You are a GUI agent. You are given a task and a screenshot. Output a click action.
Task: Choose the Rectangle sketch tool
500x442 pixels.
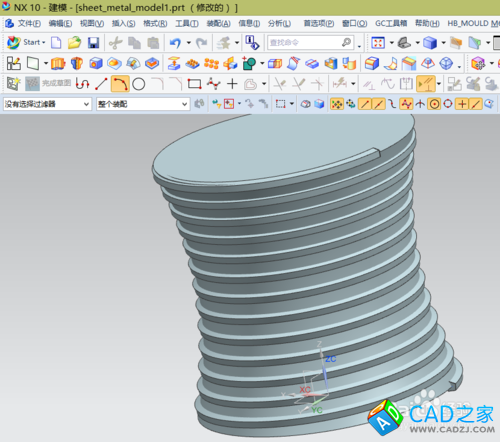(x=194, y=84)
